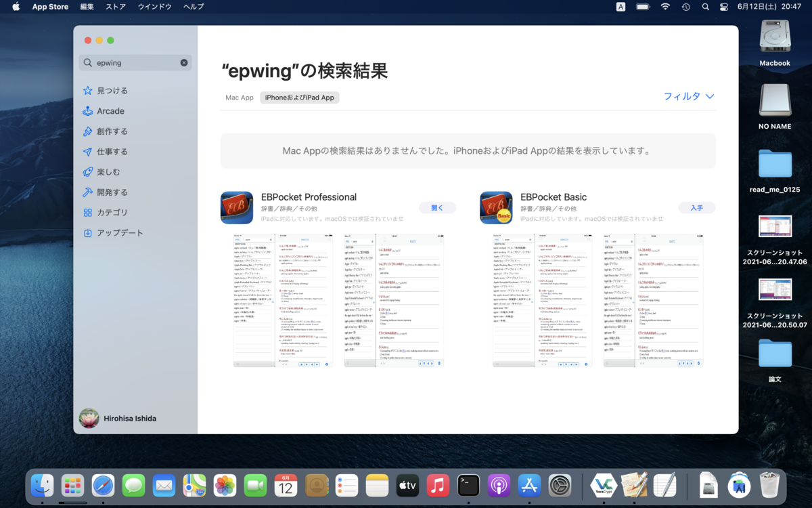Open the Time Machine menu icon
The width and height of the screenshot is (812, 508).
pyautogui.click(x=685, y=7)
